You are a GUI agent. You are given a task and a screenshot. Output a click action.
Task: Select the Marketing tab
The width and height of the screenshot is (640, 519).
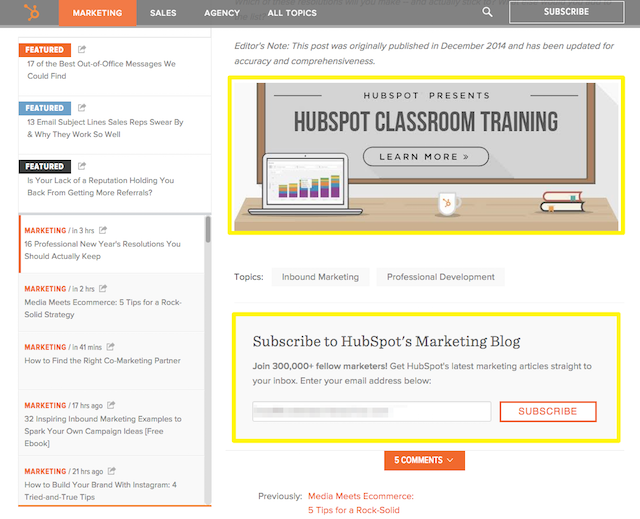click(x=98, y=13)
